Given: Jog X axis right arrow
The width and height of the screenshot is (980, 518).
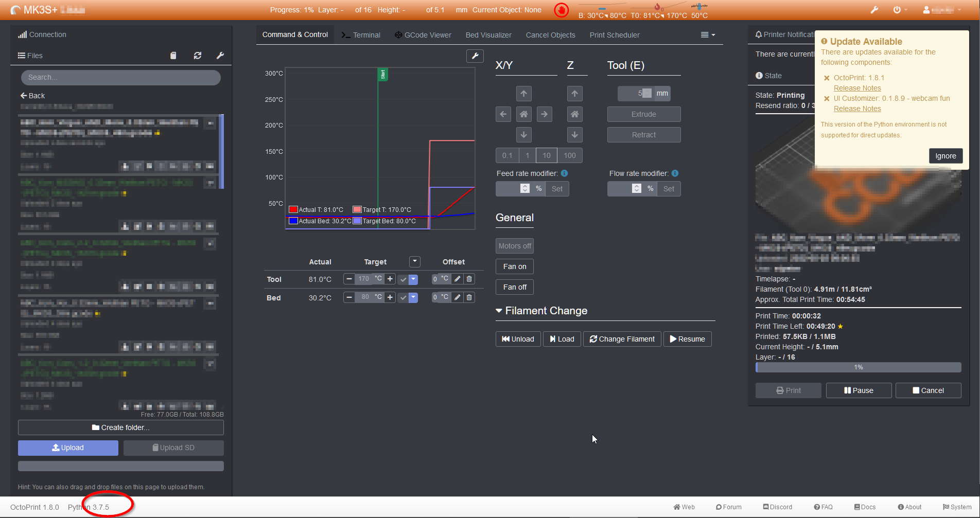Looking at the screenshot, I should pos(544,114).
